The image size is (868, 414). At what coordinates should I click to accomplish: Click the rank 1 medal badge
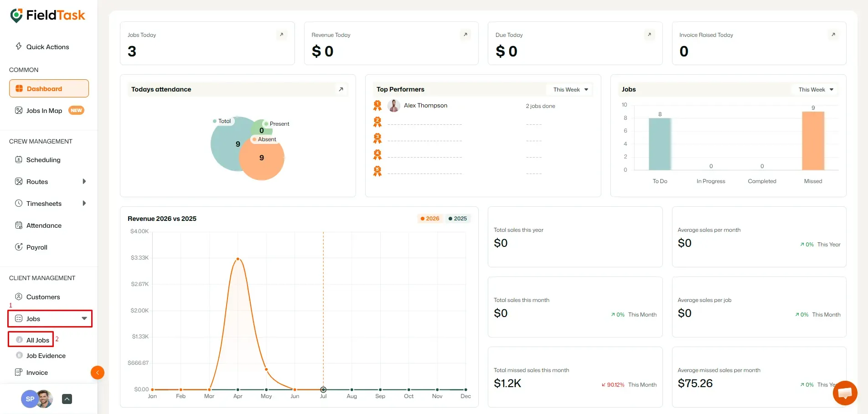(377, 106)
